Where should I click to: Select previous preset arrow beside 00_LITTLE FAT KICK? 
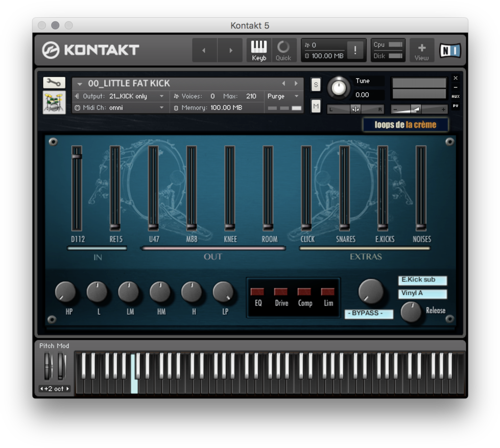[x=283, y=84]
